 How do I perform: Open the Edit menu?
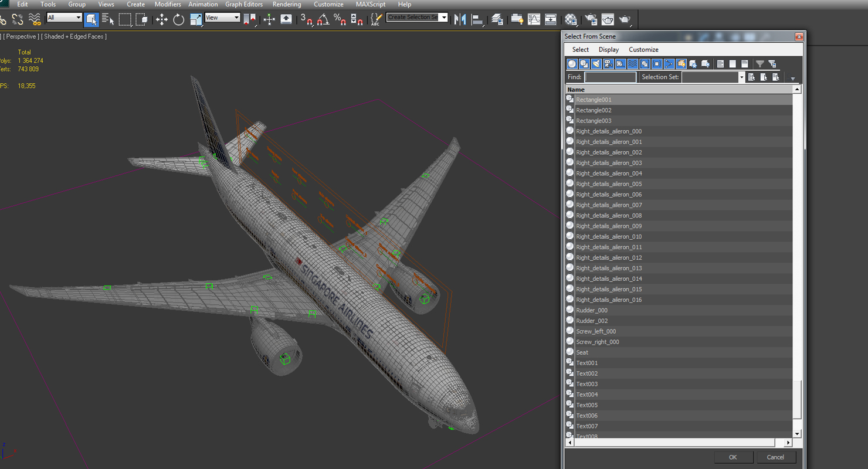[22, 4]
